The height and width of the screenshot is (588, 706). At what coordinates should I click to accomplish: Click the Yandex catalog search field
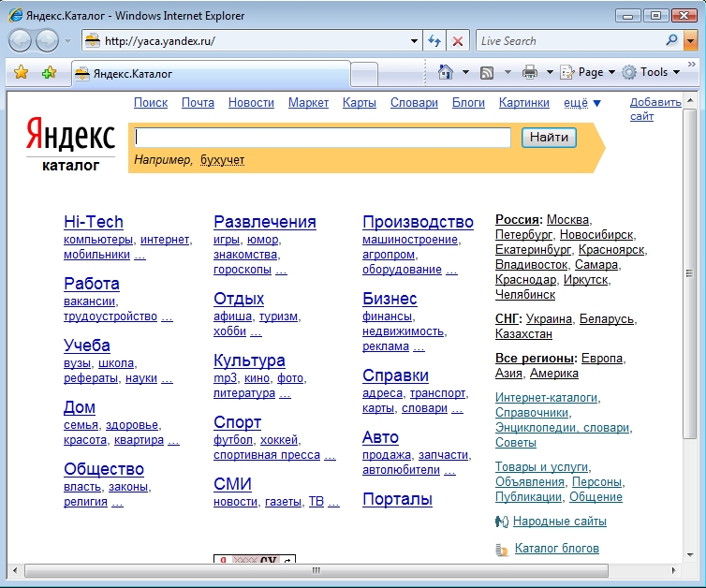coord(322,138)
